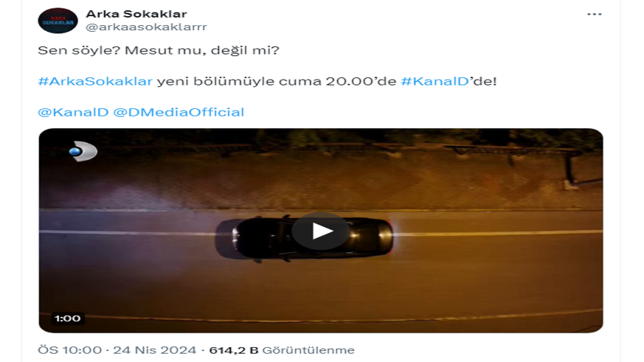This screenshot has width=644, height=362.
Task: Click the 614,2 B view count
Action: [x=234, y=350]
